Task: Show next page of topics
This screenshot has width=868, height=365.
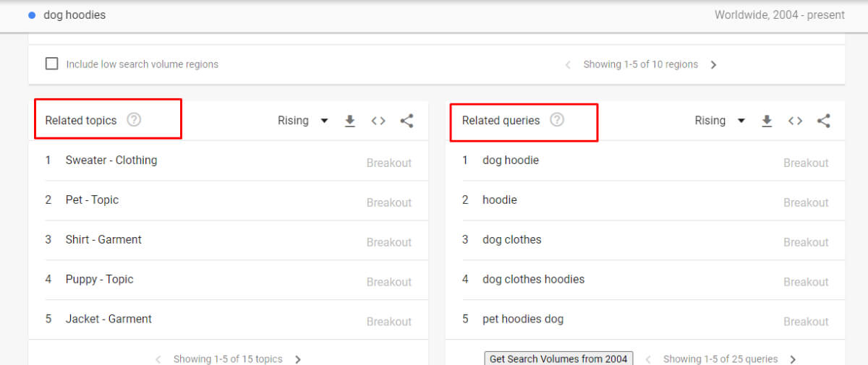Action: (x=298, y=358)
